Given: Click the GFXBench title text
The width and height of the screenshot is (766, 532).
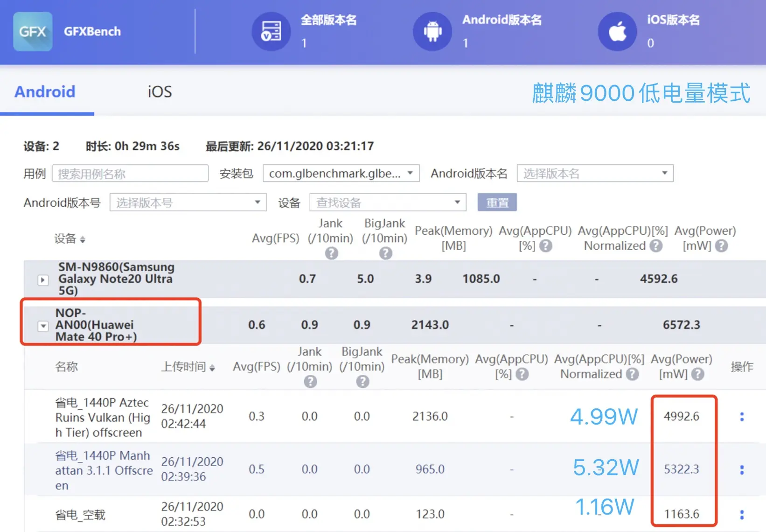Looking at the screenshot, I should pos(92,31).
